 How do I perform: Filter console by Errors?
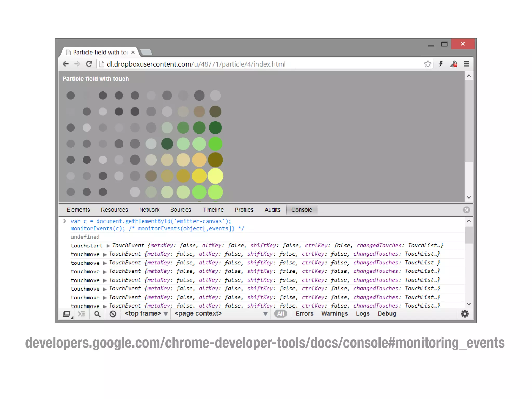(304, 314)
